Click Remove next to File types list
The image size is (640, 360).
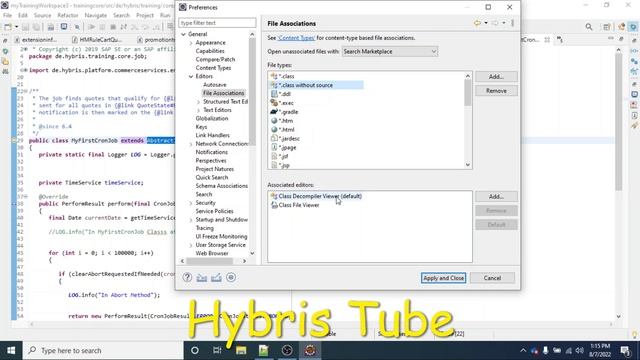496,91
